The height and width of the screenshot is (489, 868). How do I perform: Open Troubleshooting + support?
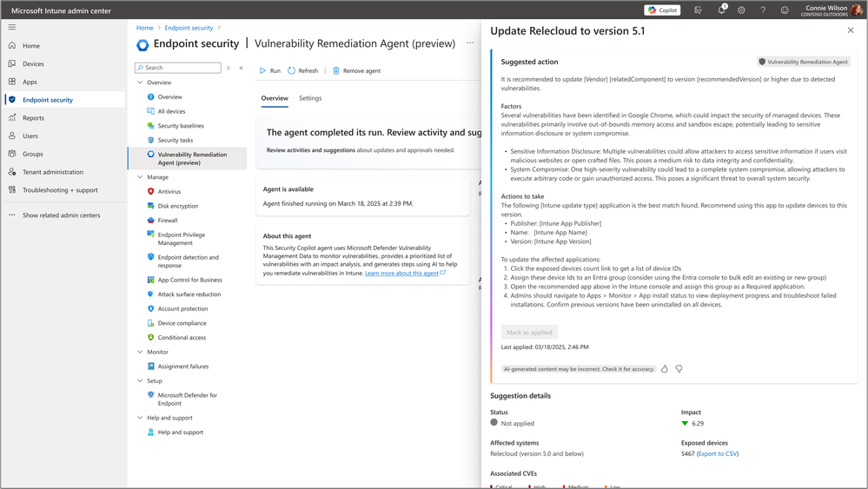[60, 190]
